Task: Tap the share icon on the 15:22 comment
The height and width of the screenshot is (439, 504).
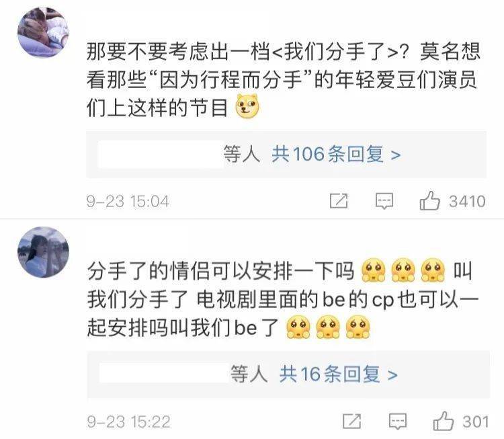Action: click(352, 422)
